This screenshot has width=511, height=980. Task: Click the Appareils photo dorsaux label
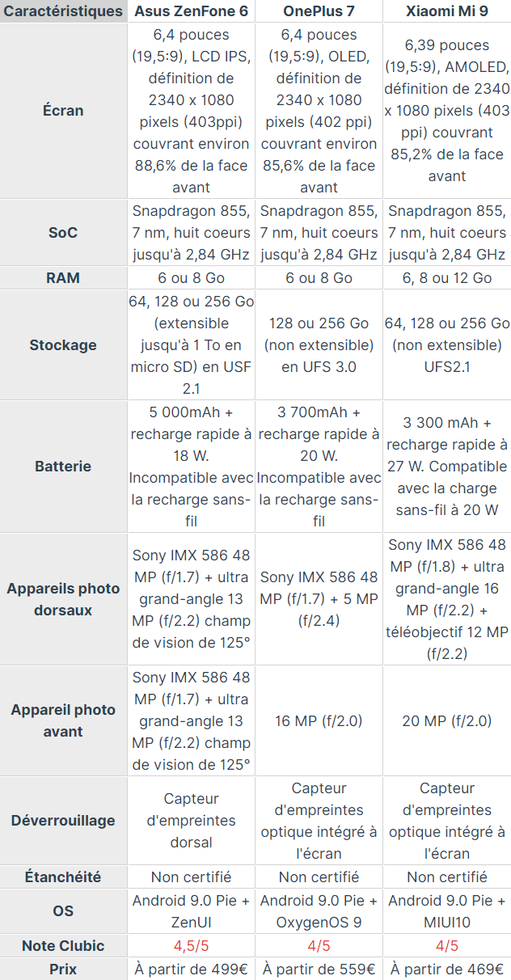[63, 599]
